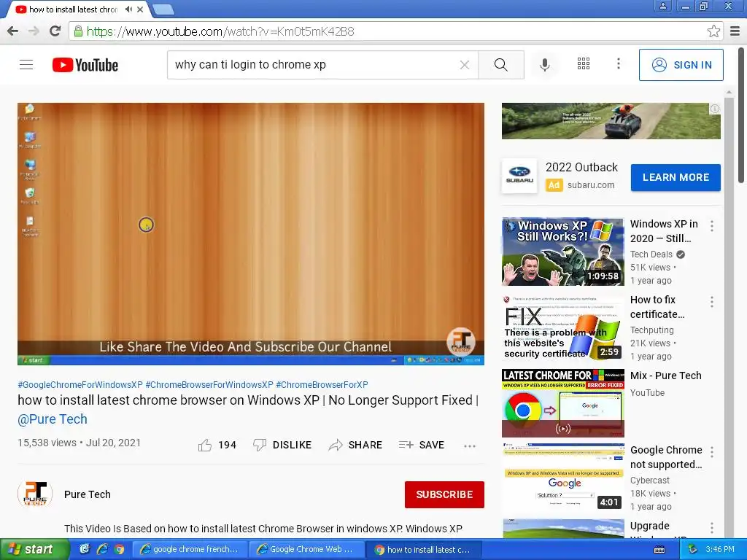Viewport: 747px width, 560px height.
Task: Open the YouTube guide menu icon
Action: (26, 64)
